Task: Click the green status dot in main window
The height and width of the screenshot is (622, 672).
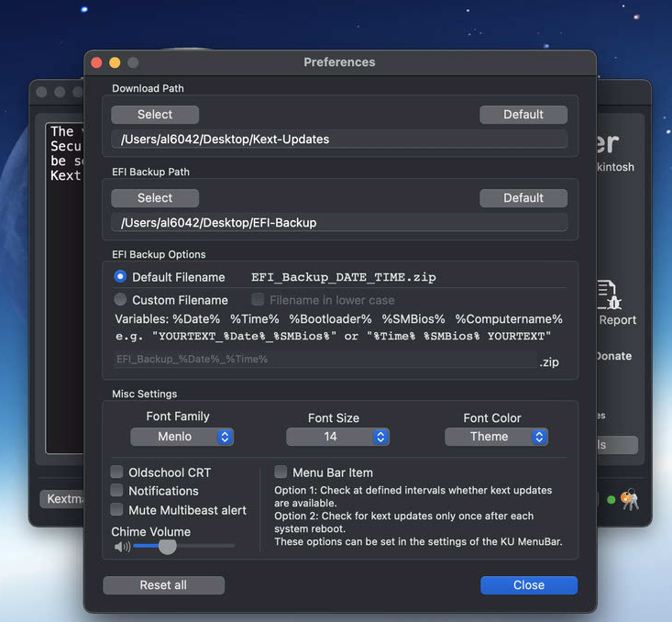Action: (x=611, y=500)
